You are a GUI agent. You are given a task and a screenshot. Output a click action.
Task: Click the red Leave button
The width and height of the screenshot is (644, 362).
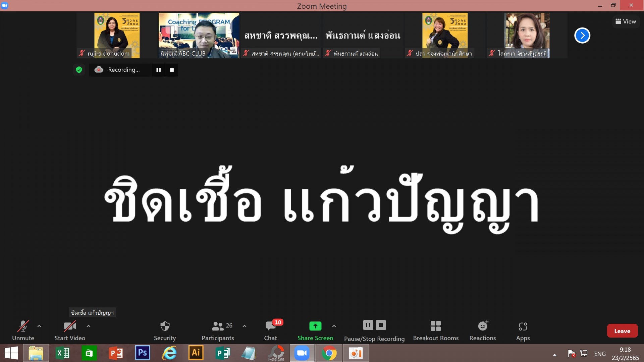[622, 331]
